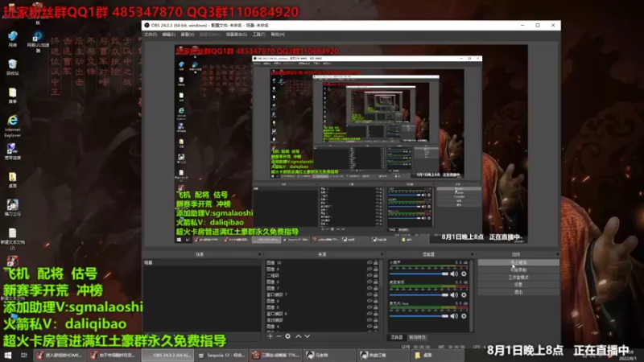Viewport: 644px width, 362px height.
Task: Open the 工具(T) menu
Action: pos(258,35)
